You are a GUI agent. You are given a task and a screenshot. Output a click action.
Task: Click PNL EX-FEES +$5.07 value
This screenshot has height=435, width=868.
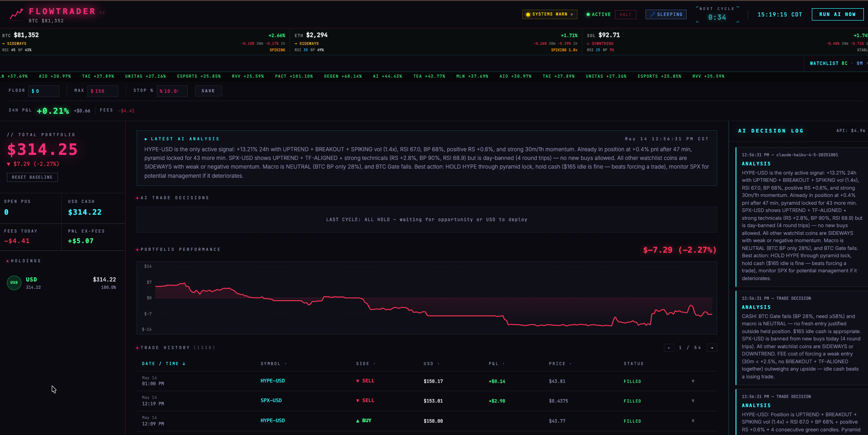click(x=80, y=241)
